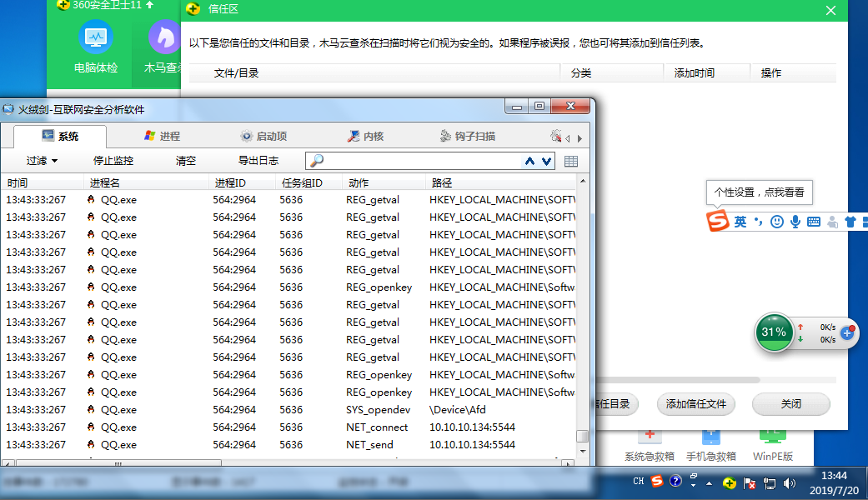
Task: Select the \Device\Afd path cell
Action: (457, 410)
